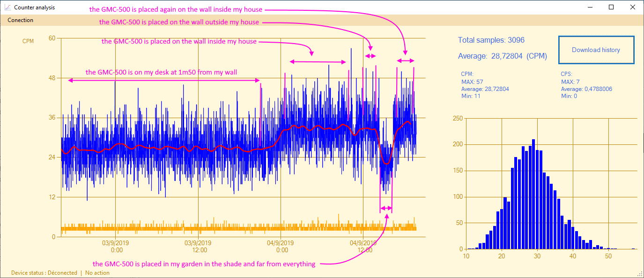The height and width of the screenshot is (278, 644).
Task: Click the 04/9/2019 12:00 time axis label
Action: (363, 247)
